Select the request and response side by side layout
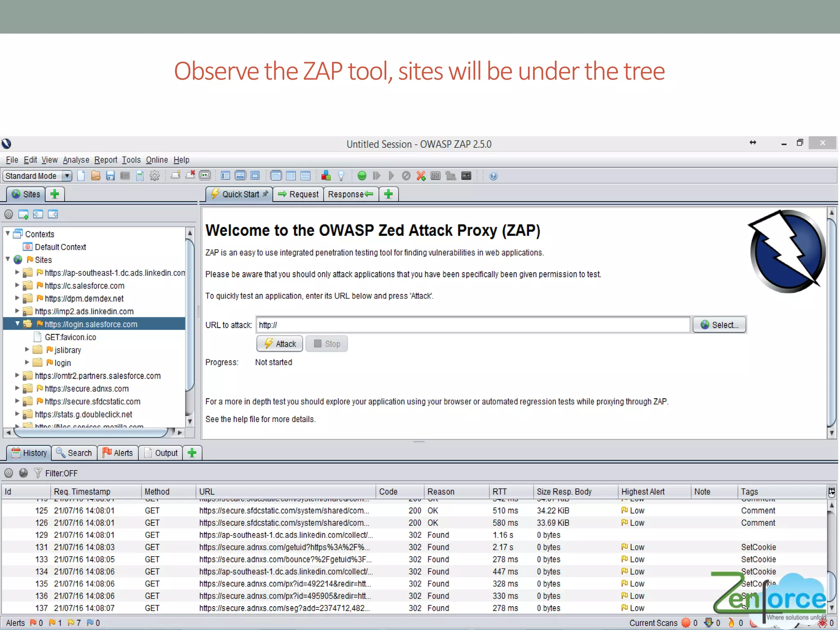 click(x=291, y=176)
